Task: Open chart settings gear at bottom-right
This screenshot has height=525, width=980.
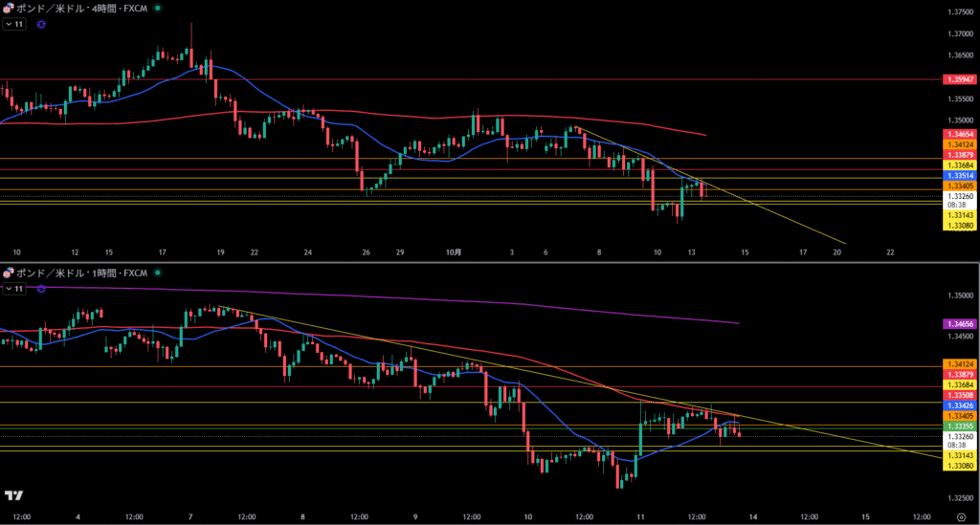Action: (959, 515)
